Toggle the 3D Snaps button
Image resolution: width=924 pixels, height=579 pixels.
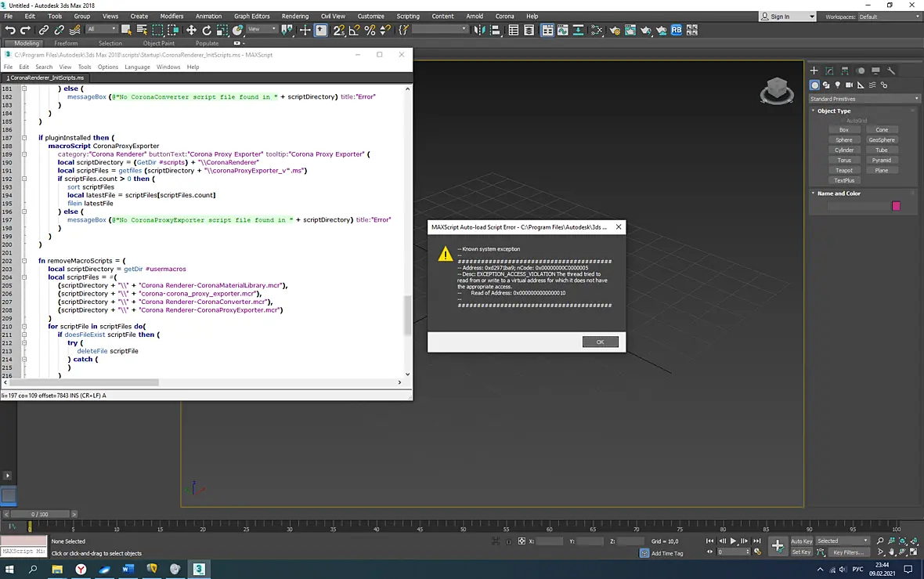click(x=338, y=30)
